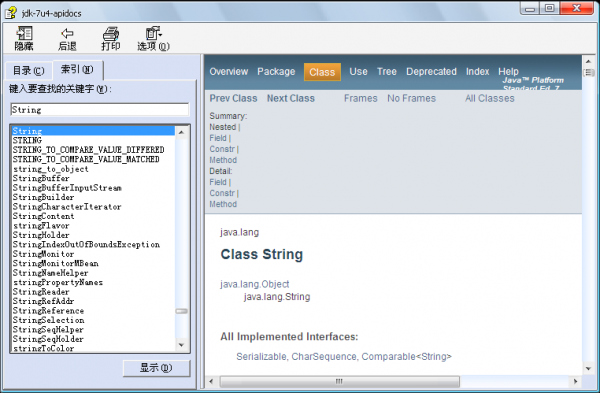Click the 显示 (Display) button
Viewport: 600px width, 393px height.
click(x=156, y=368)
